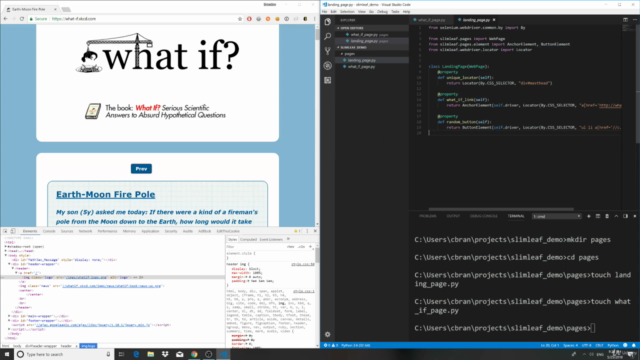Image resolution: width=640 pixels, height=360 pixels.
Task: Split the VS Code editor
Action: [x=625, y=20]
